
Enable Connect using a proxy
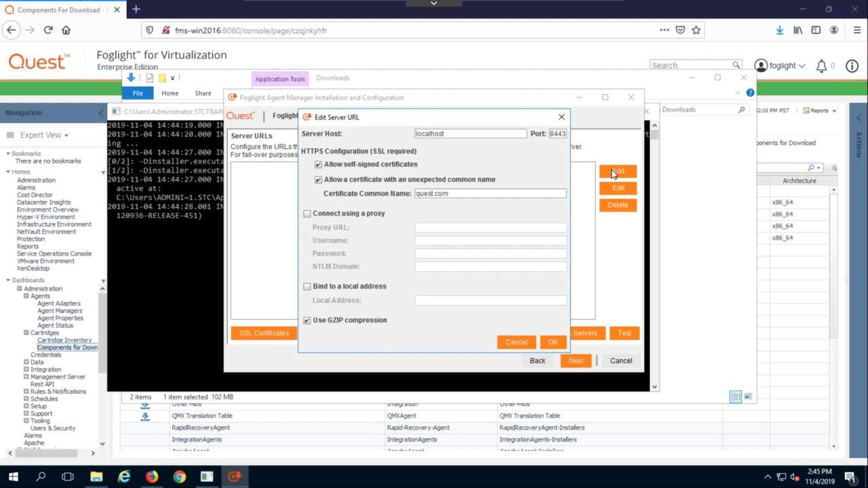(307, 213)
